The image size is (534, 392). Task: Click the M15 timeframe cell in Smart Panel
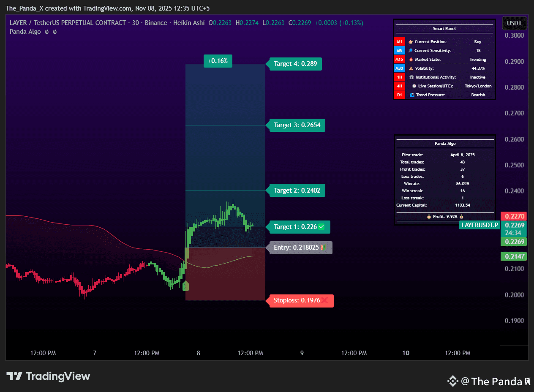399,60
